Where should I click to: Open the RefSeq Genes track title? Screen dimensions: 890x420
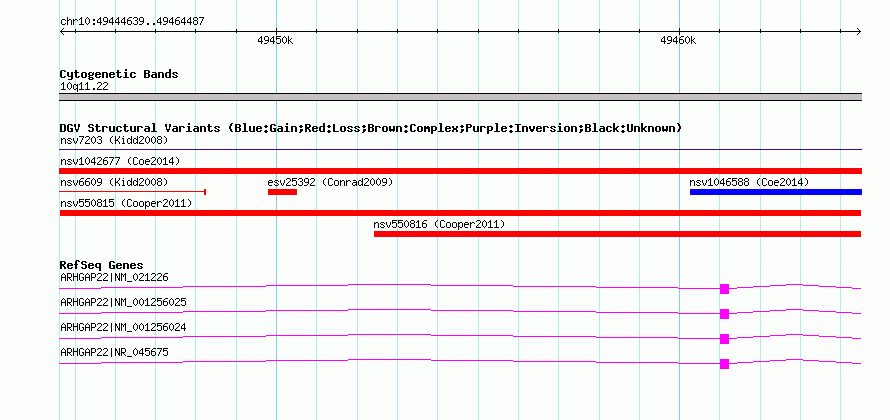pyautogui.click(x=102, y=265)
